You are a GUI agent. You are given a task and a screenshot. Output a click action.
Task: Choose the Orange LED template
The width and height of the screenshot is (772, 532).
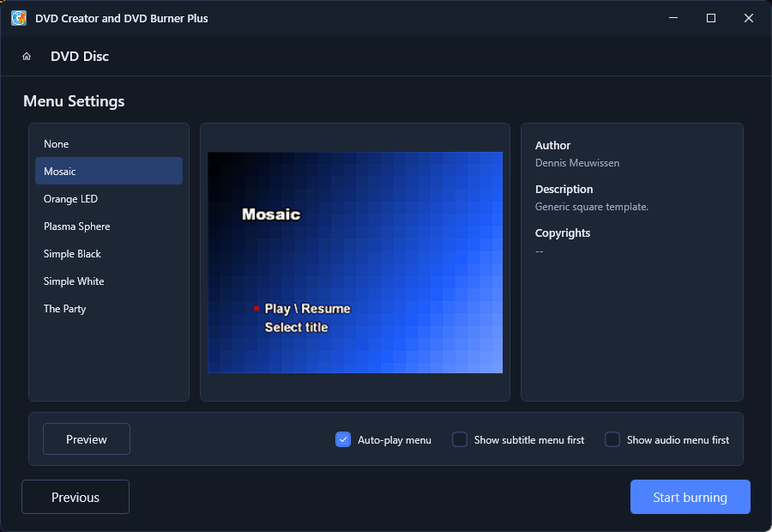(x=109, y=199)
